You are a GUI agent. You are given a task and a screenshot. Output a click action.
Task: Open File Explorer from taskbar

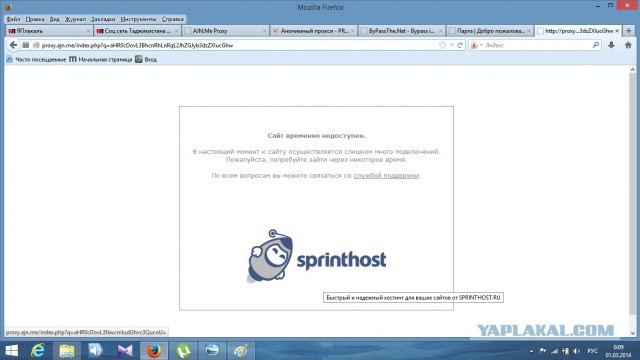[67, 351]
